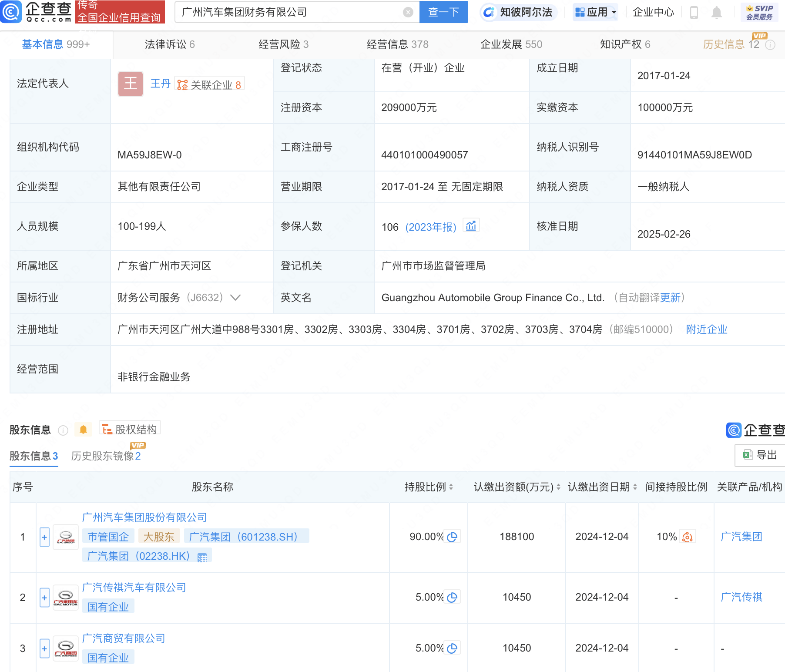
Task: Switch to 历史信息 tab
Action: tap(731, 44)
